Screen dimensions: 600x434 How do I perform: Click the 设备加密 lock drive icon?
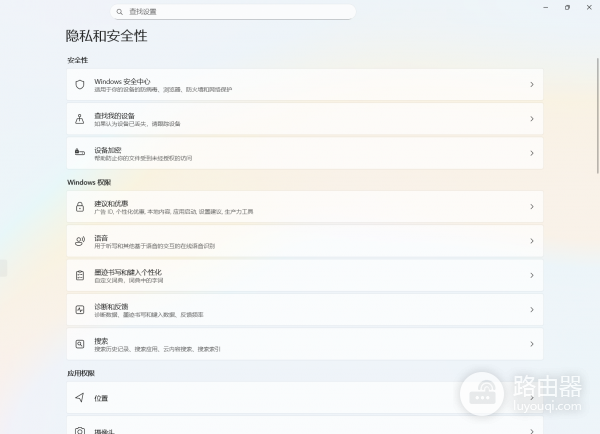(80, 152)
